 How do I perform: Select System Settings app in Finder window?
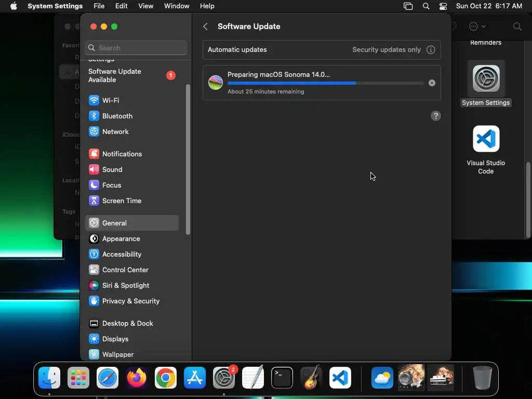point(486,84)
